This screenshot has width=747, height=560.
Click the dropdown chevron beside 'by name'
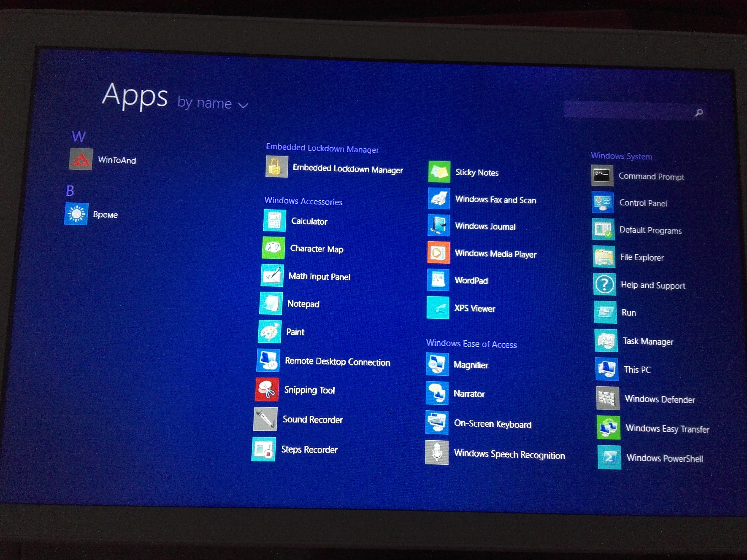tap(243, 106)
